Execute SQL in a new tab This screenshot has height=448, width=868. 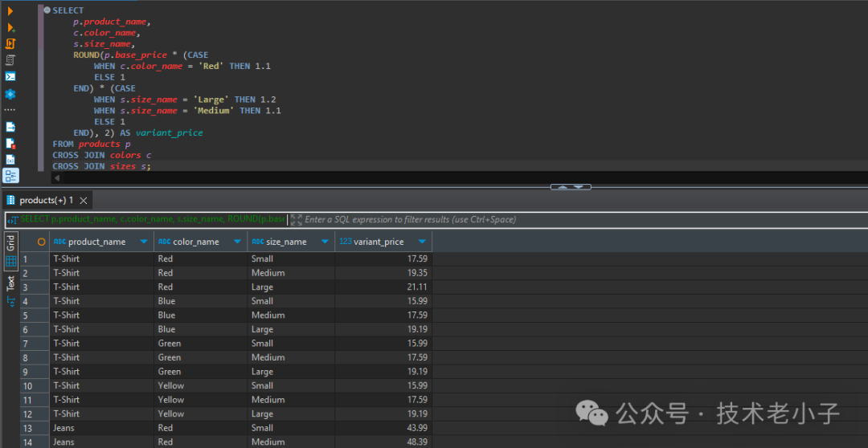click(x=10, y=27)
